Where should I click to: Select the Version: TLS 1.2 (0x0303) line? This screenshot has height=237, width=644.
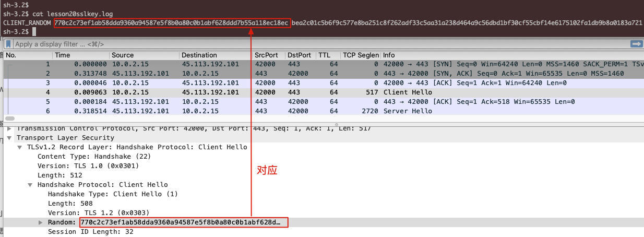coord(99,213)
